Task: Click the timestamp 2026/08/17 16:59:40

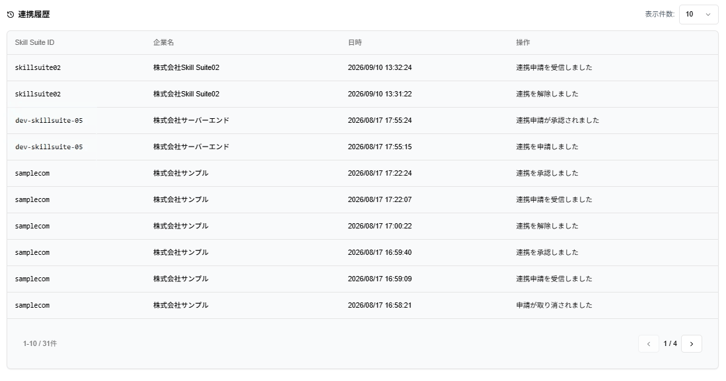Action: [x=380, y=252]
